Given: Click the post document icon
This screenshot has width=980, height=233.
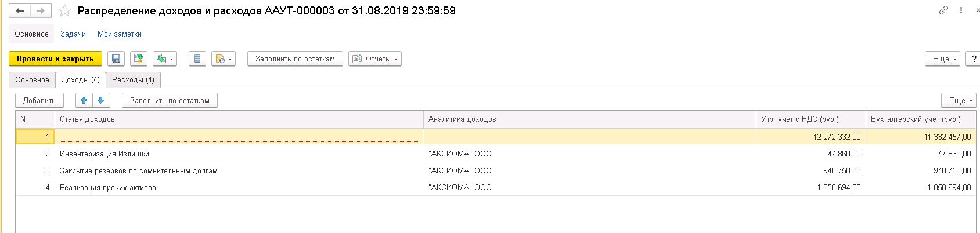Looking at the screenshot, I should (138, 59).
